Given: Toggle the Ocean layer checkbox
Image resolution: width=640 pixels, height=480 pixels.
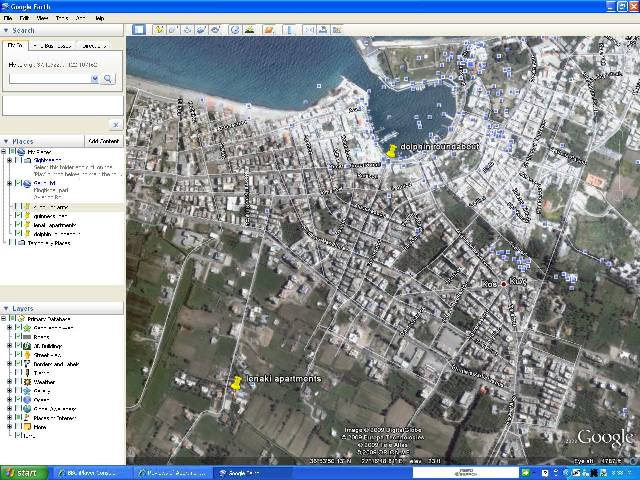Looking at the screenshot, I should click(18, 400).
